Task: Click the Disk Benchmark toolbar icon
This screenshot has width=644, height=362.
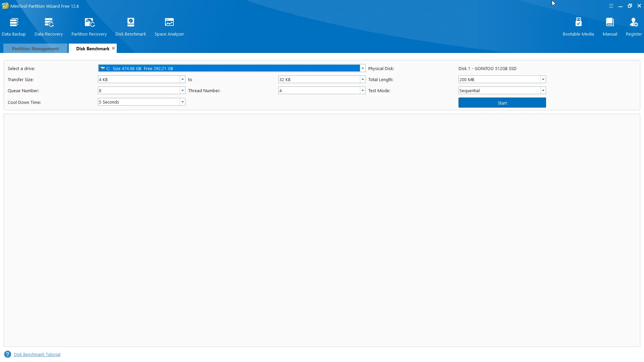Action: [x=131, y=22]
